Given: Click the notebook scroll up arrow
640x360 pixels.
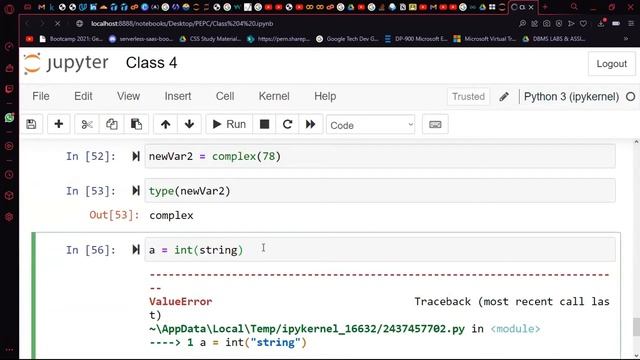Looking at the screenshot, I should (x=636, y=142).
